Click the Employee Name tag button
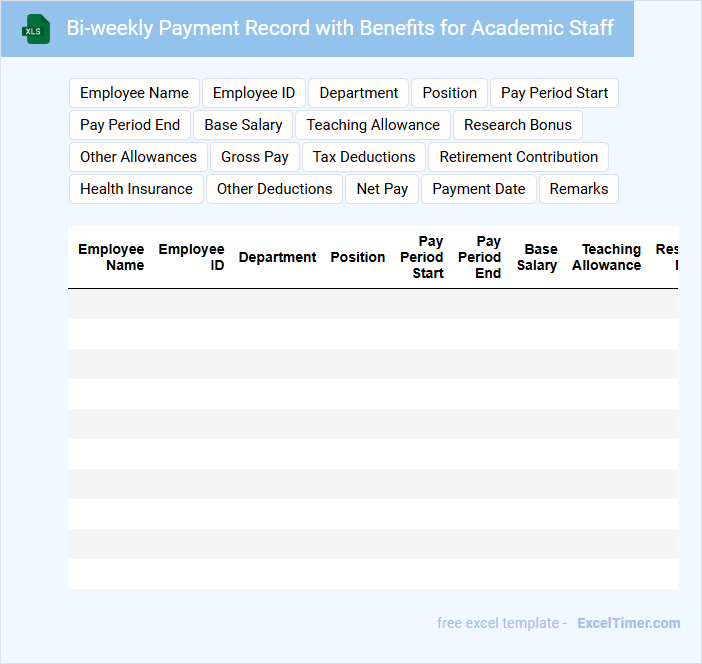Viewport: 702px width, 664px height. tap(134, 93)
